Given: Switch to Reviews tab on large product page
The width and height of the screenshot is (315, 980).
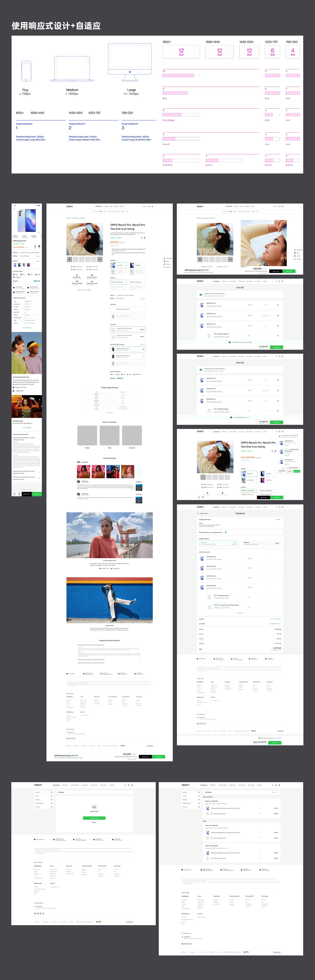Looking at the screenshot, I should (123, 211).
